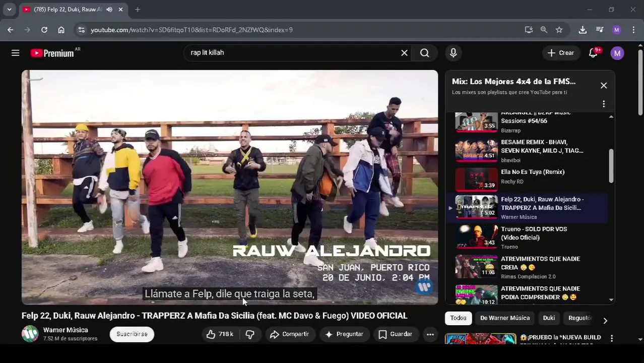Select the Todos filter chip
Screen dimensions: 644x363
[x=458, y=318]
